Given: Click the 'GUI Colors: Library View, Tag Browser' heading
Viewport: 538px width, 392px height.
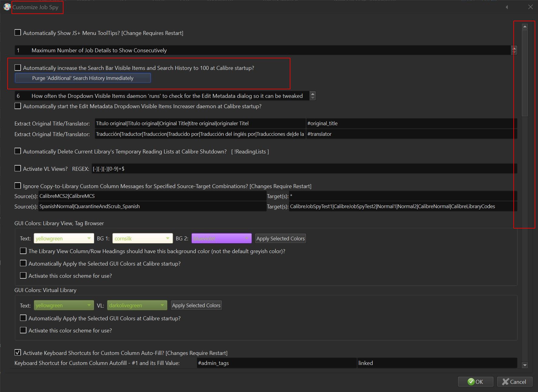Looking at the screenshot, I should click(x=59, y=223).
